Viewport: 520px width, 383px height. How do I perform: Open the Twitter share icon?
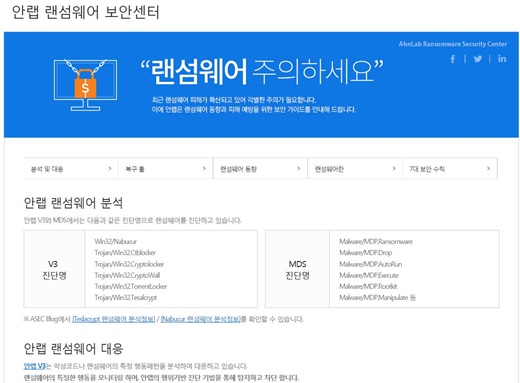point(478,59)
